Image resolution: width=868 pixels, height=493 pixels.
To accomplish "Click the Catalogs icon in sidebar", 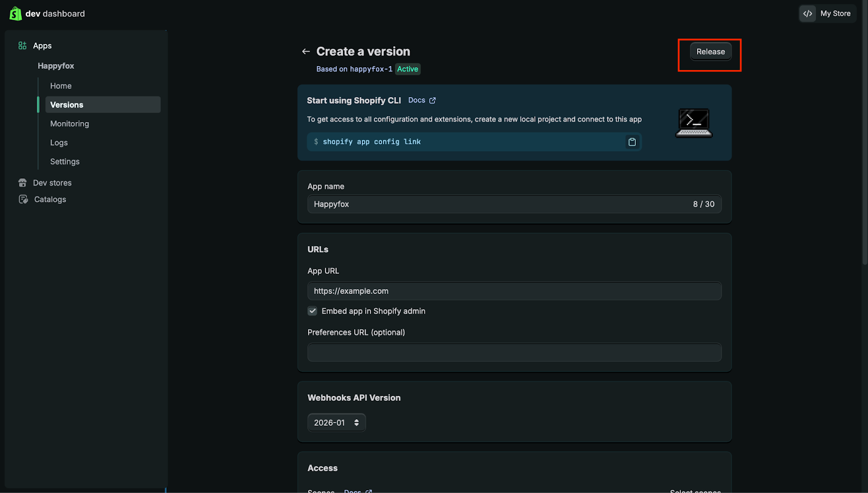I will pos(23,200).
